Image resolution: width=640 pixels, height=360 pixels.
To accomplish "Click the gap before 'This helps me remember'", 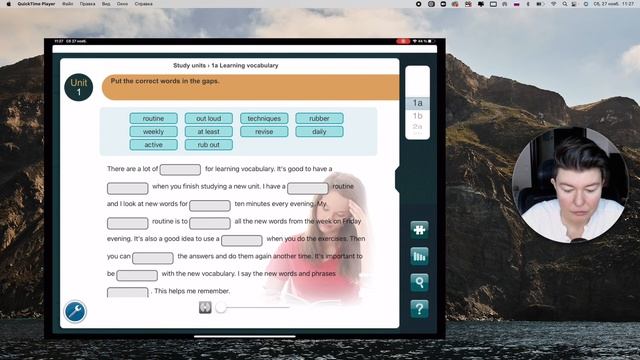I will 127,292.
